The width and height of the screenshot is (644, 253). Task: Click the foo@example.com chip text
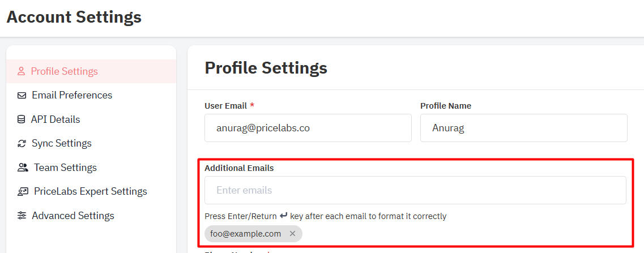tap(246, 234)
